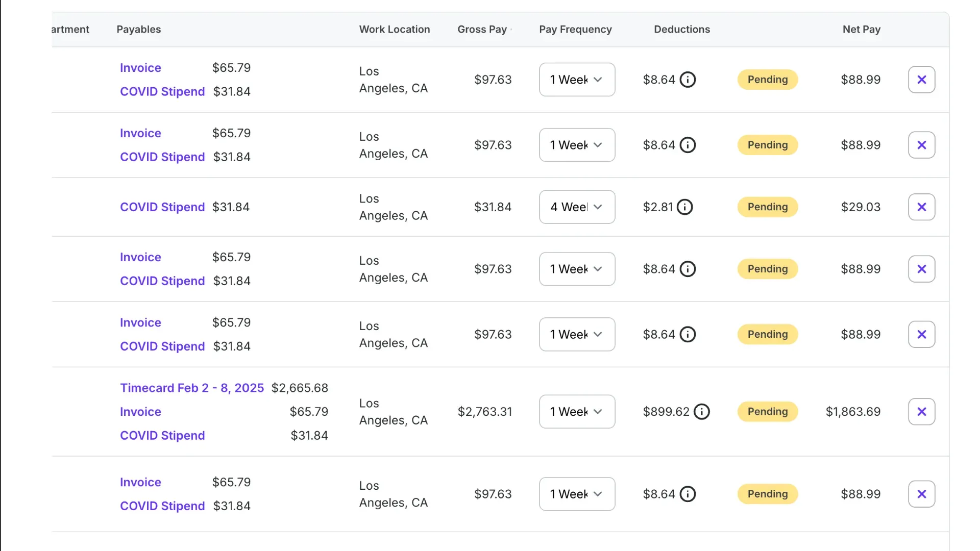Image resolution: width=980 pixels, height=551 pixels.
Task: Click Pending badge in the timecard row
Action: pos(767,412)
